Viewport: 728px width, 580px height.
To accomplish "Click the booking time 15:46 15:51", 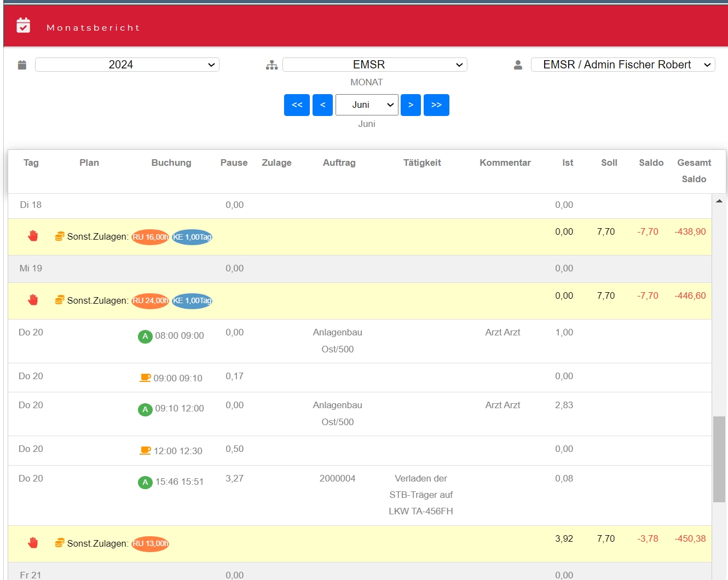I will pos(180,482).
